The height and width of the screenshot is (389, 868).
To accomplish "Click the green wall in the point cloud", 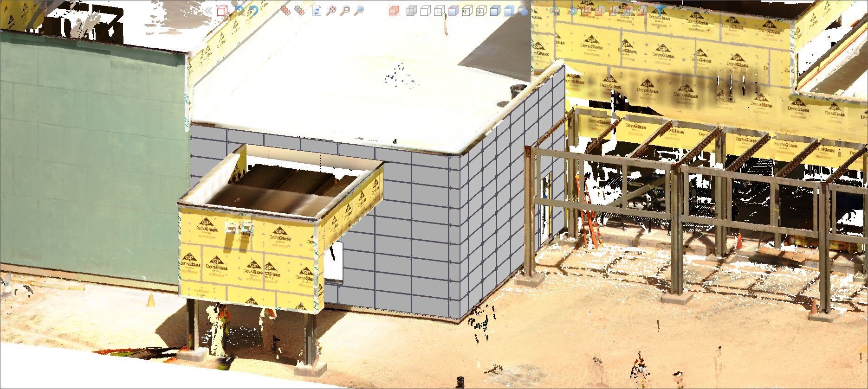I will pos(93,162).
